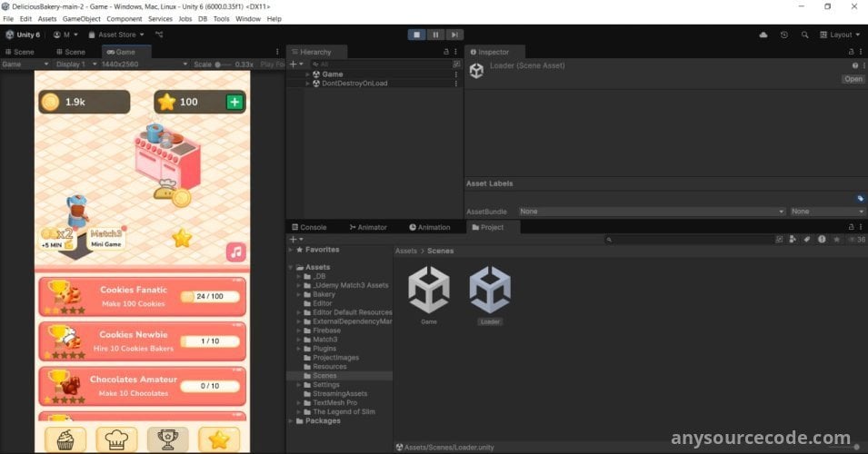Open the GameObject menu

pos(82,18)
